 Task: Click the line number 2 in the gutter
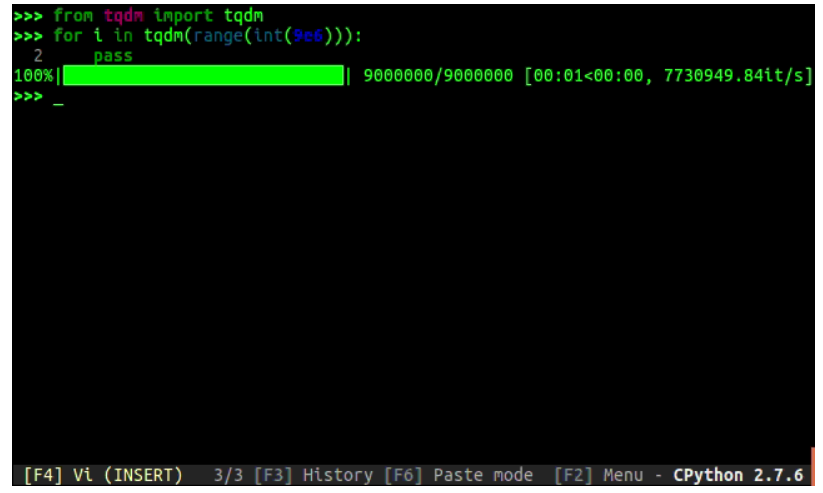38,56
